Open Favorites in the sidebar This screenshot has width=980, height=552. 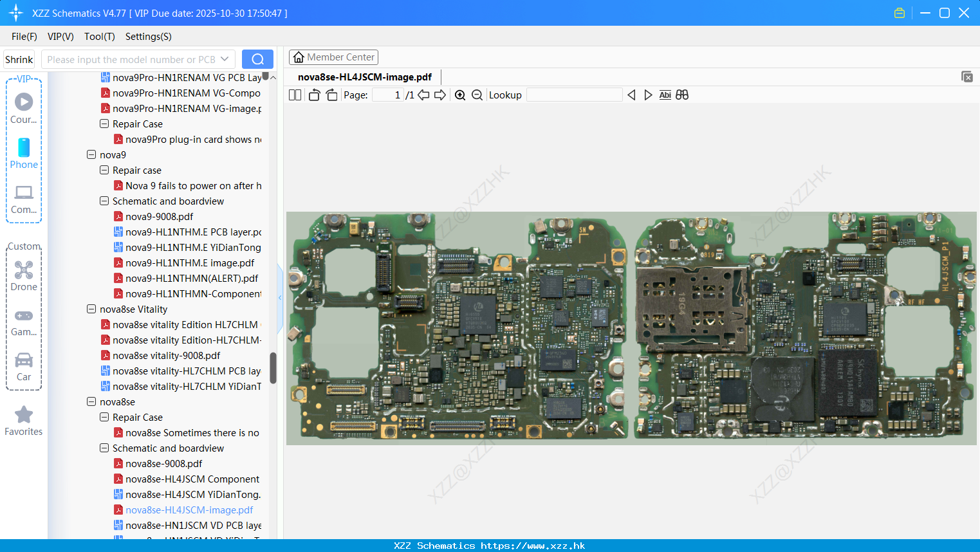tap(24, 421)
